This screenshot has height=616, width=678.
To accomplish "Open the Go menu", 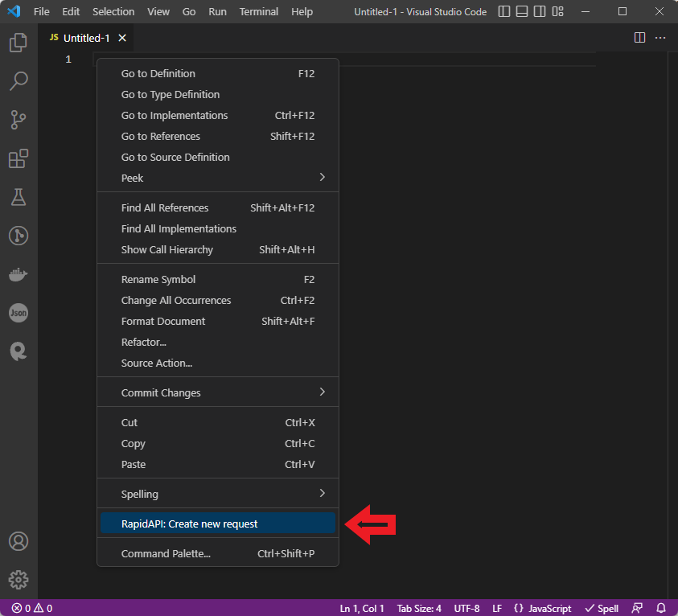I will tap(189, 12).
